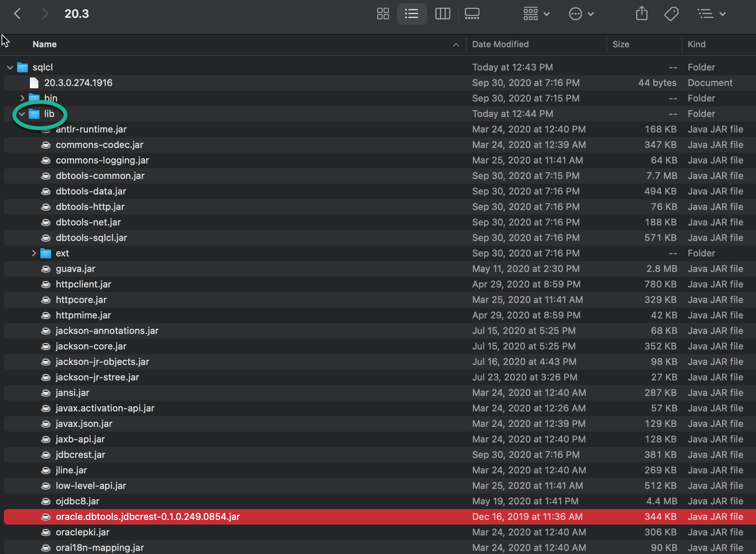Viewport: 756px width, 554px height.
Task: Sort by the Size column header
Action: pos(621,44)
